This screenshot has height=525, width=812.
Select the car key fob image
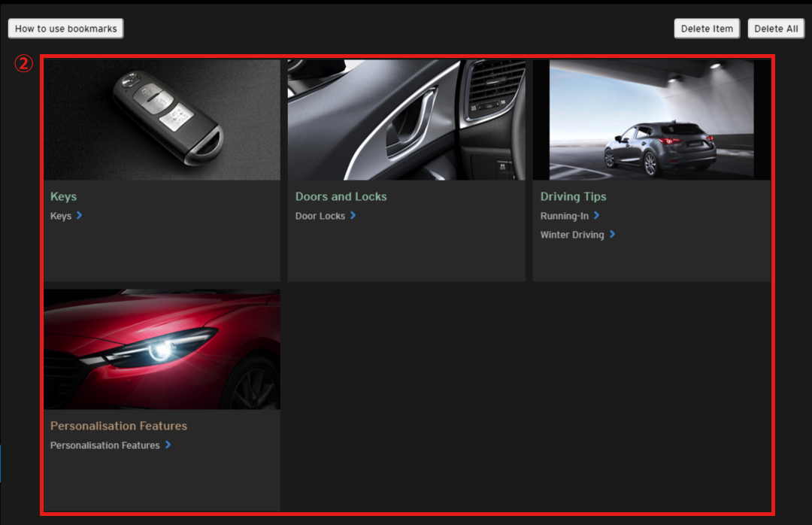click(x=162, y=120)
